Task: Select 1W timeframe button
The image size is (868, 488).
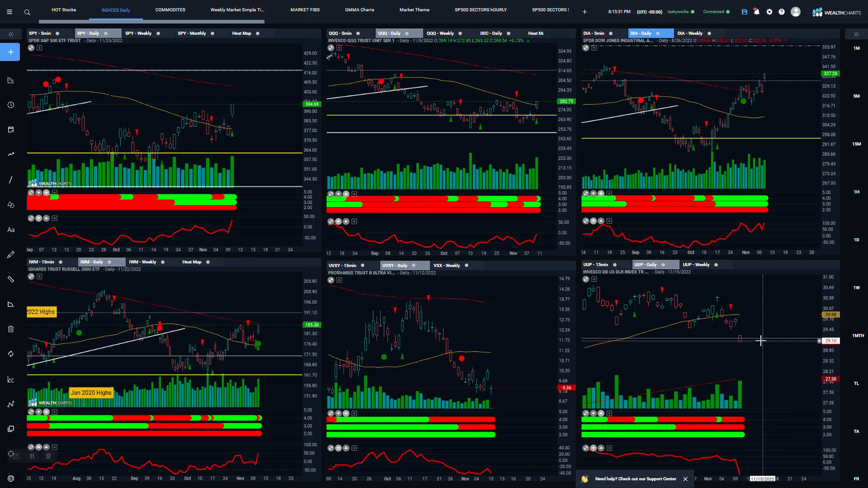Action: (857, 288)
